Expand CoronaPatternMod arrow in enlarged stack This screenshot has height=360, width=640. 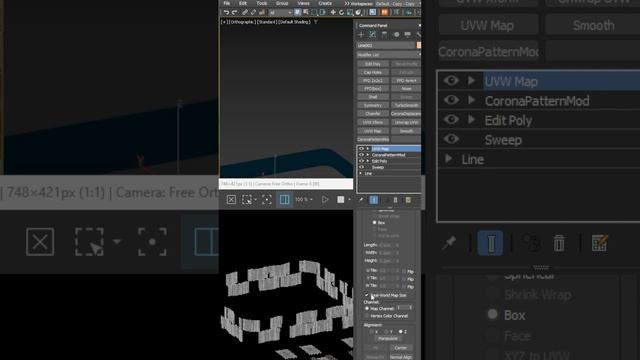tap(471, 100)
